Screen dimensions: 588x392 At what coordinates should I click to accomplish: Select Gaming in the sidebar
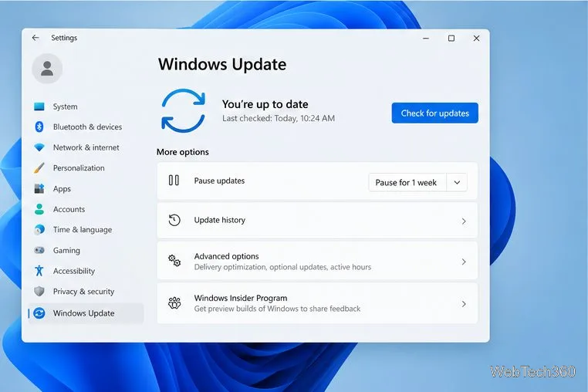click(x=66, y=250)
